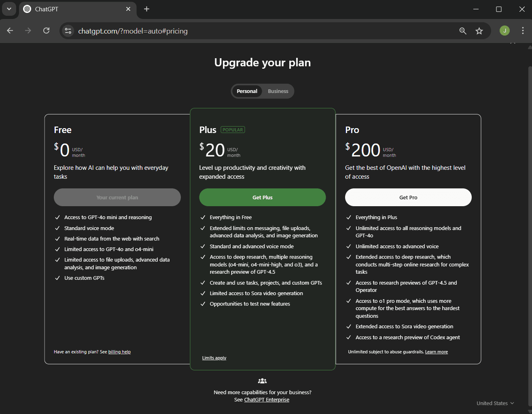
Task: Open the tab search dropdown arrow
Action: [9, 9]
